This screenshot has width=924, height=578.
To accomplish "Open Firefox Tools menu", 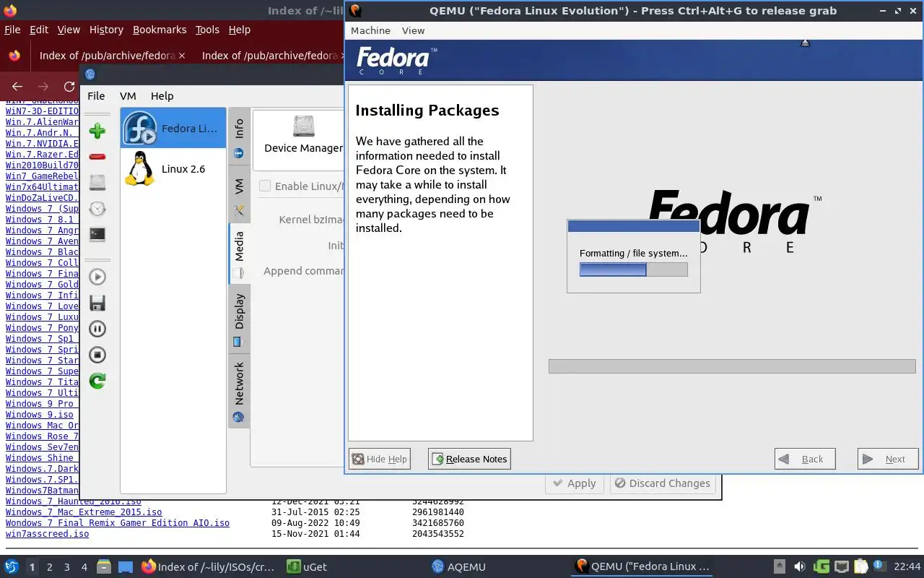I will pyautogui.click(x=207, y=30).
